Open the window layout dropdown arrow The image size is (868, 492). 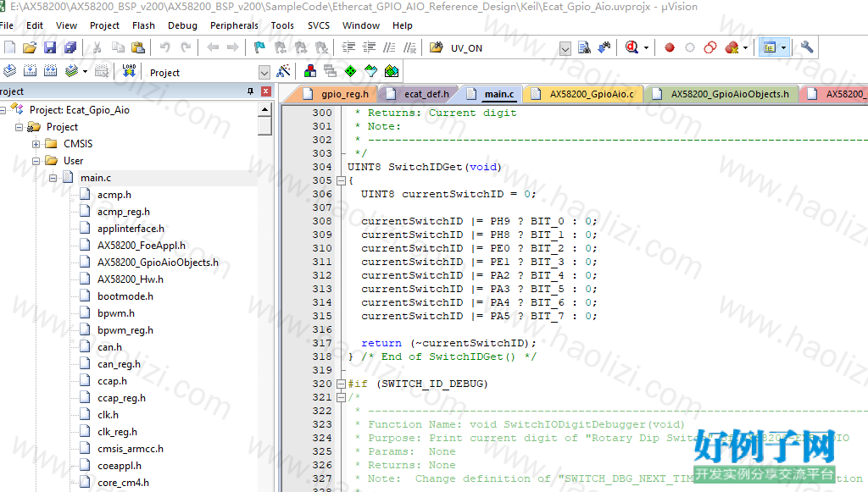[x=783, y=48]
